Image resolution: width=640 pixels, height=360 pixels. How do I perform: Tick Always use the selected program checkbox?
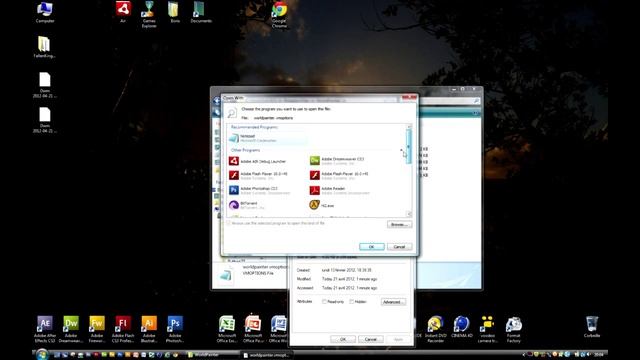[x=229, y=223]
